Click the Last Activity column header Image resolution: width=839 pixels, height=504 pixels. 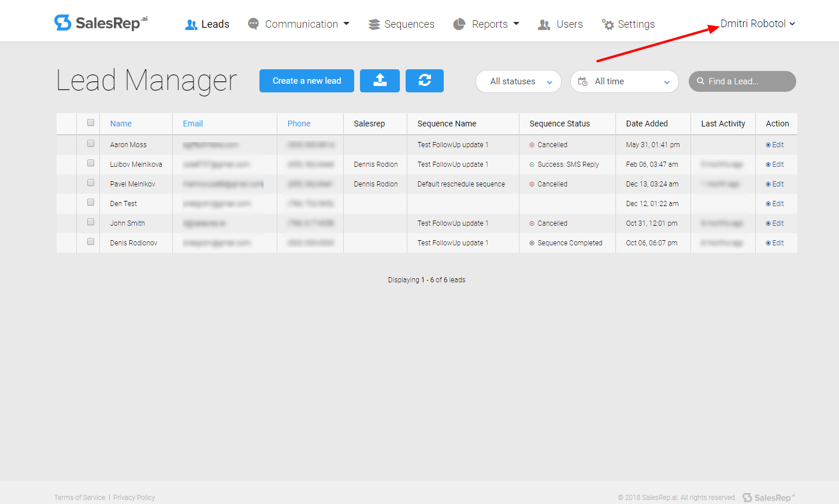[723, 124]
